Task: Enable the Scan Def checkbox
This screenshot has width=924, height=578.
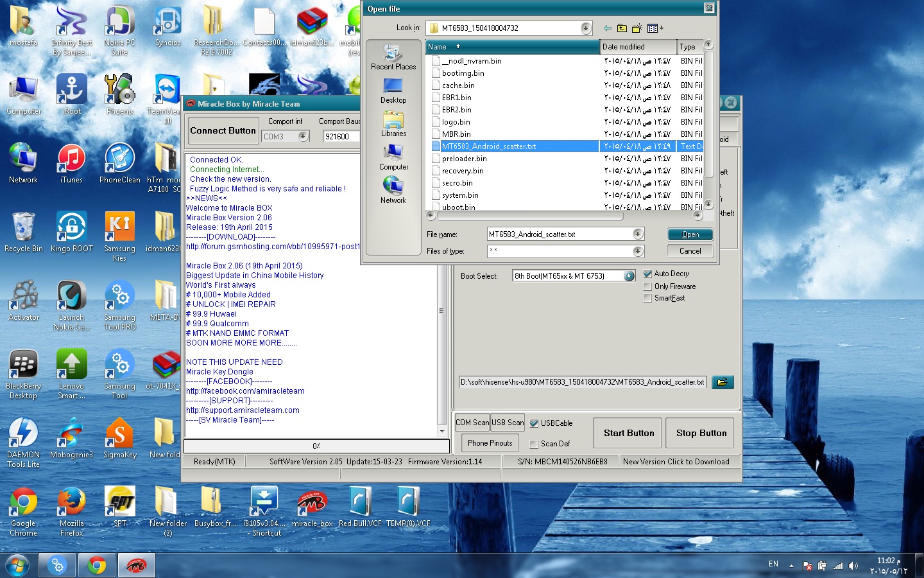Action: pyautogui.click(x=534, y=444)
